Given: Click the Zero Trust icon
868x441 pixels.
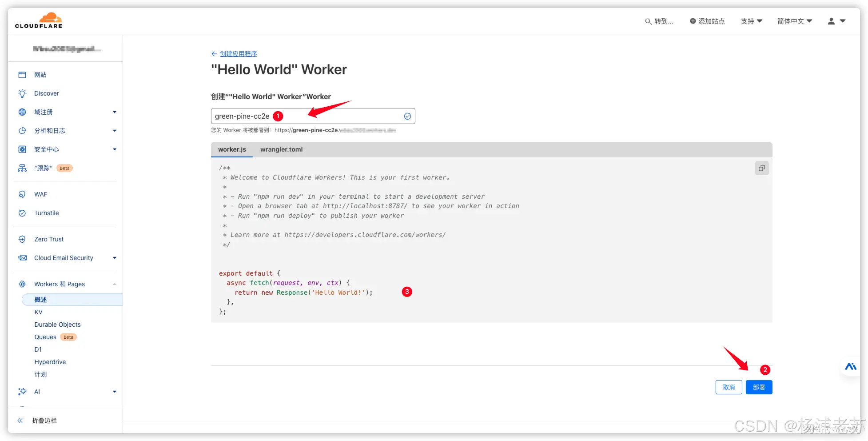Looking at the screenshot, I should tap(22, 239).
